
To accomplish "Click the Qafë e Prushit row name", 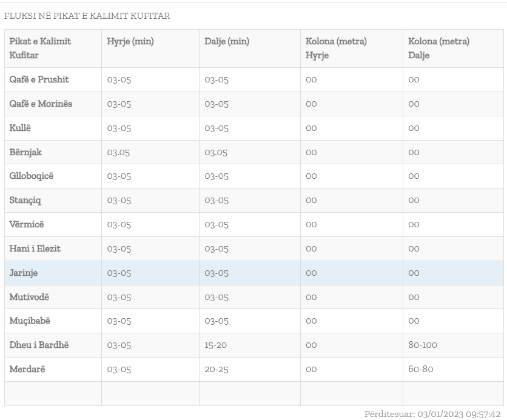I will [x=39, y=79].
